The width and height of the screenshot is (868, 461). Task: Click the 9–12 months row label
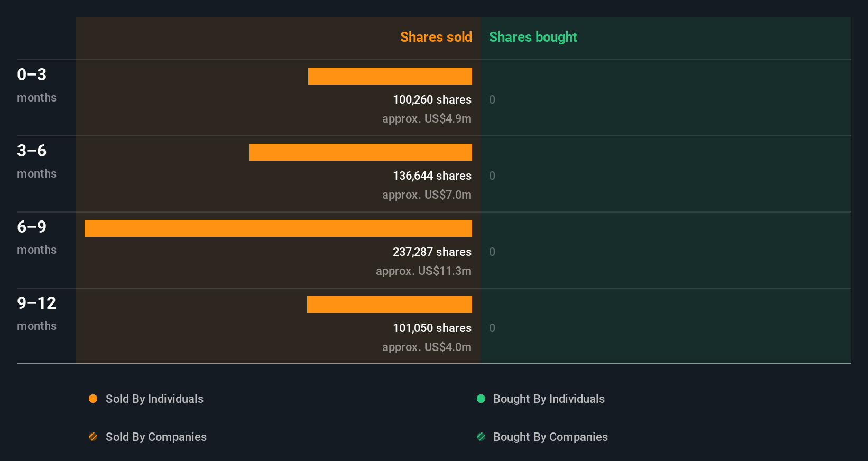[x=36, y=314]
